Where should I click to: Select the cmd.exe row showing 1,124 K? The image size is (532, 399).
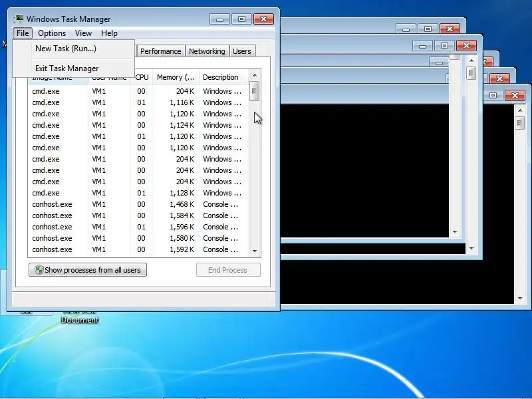click(138, 125)
